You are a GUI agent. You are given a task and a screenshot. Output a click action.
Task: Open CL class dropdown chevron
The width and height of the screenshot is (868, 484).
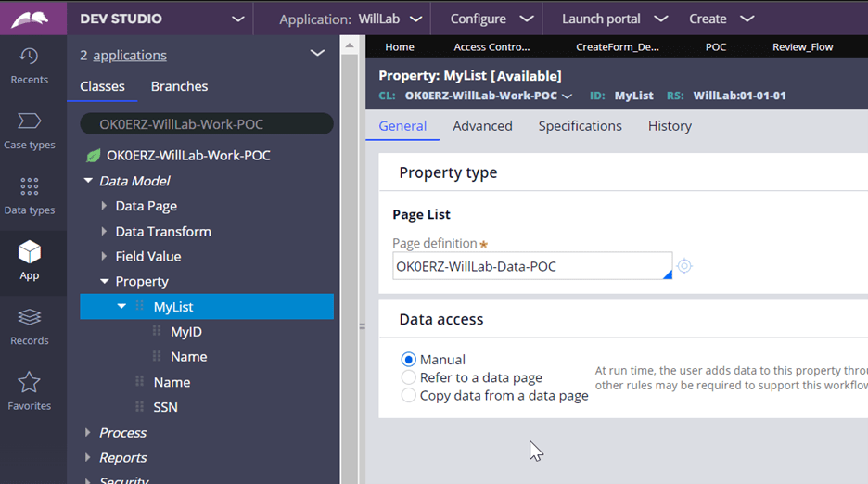[567, 96]
